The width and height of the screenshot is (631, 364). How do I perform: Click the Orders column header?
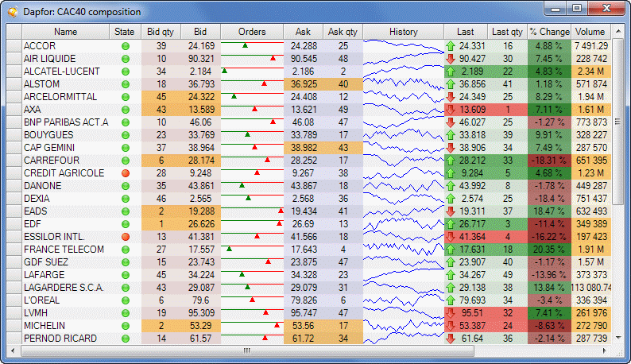[x=252, y=32]
